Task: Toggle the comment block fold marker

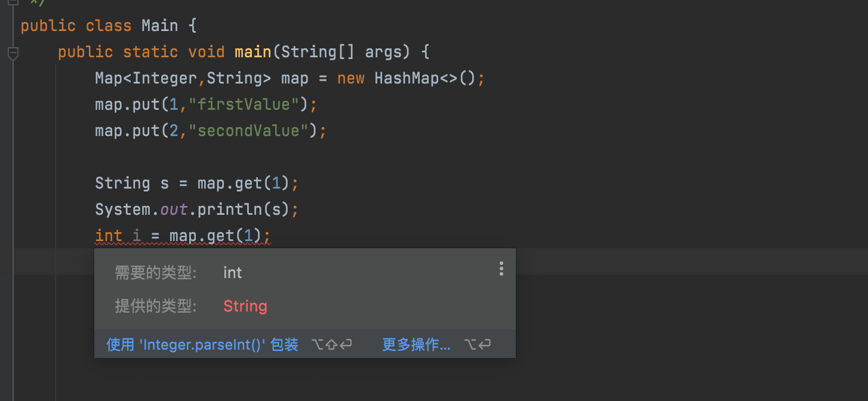Action: coord(13,2)
